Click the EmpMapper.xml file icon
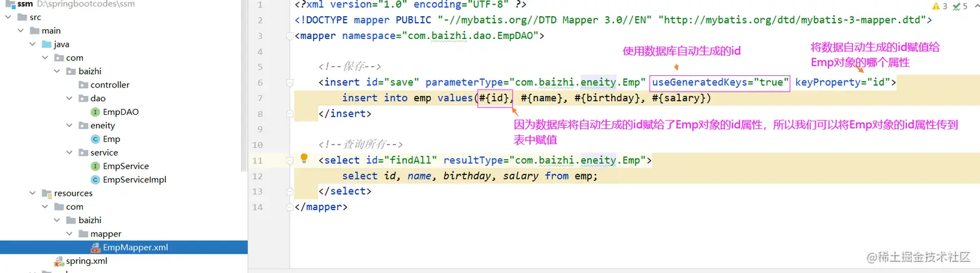The width and height of the screenshot is (980, 273). coord(95,248)
